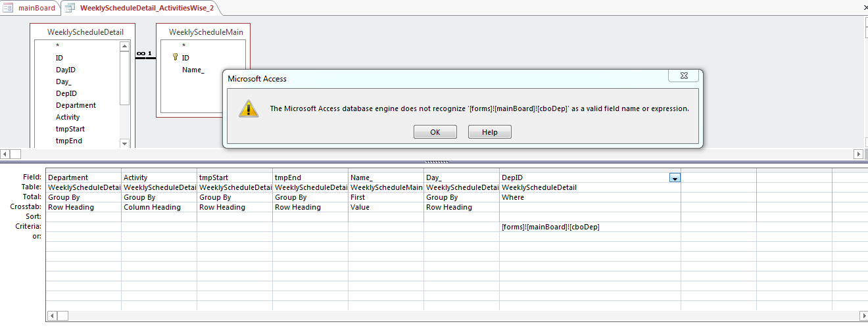Image resolution: width=868 pixels, height=328 pixels.
Task: Click the mainBoard form tab icon
Action: (9, 8)
